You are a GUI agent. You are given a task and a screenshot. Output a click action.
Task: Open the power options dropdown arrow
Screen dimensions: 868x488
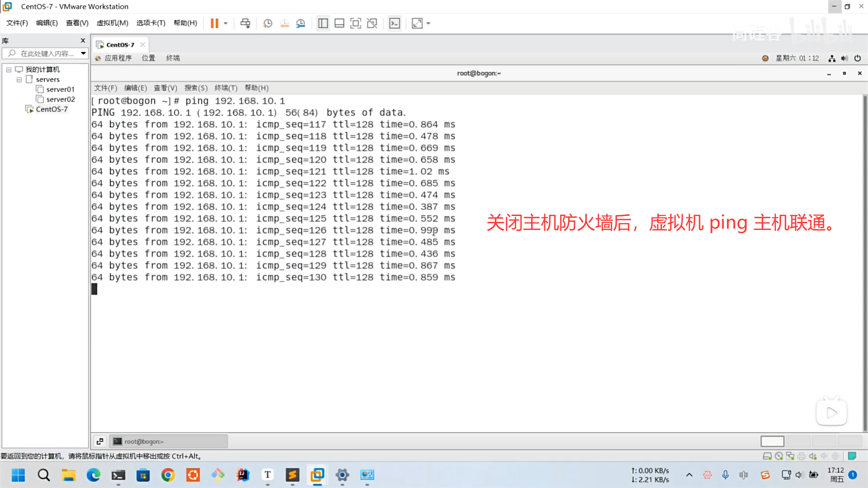click(226, 23)
